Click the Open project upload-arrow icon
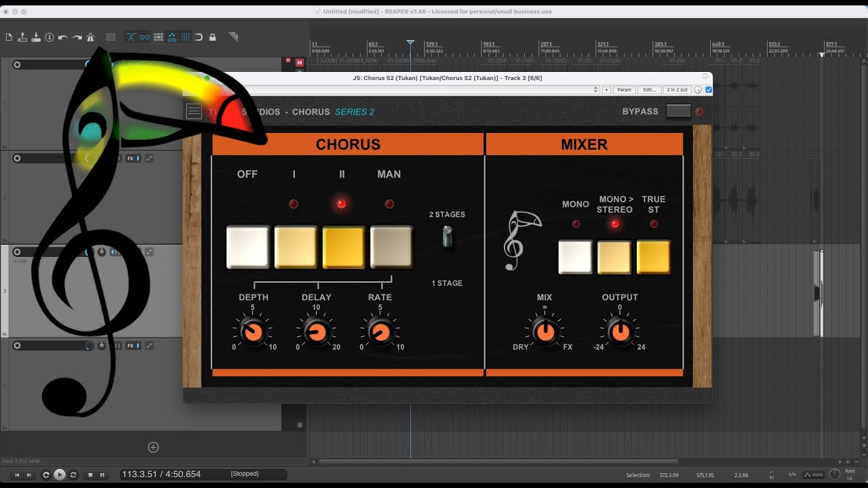The height and width of the screenshot is (488, 868). click(22, 37)
